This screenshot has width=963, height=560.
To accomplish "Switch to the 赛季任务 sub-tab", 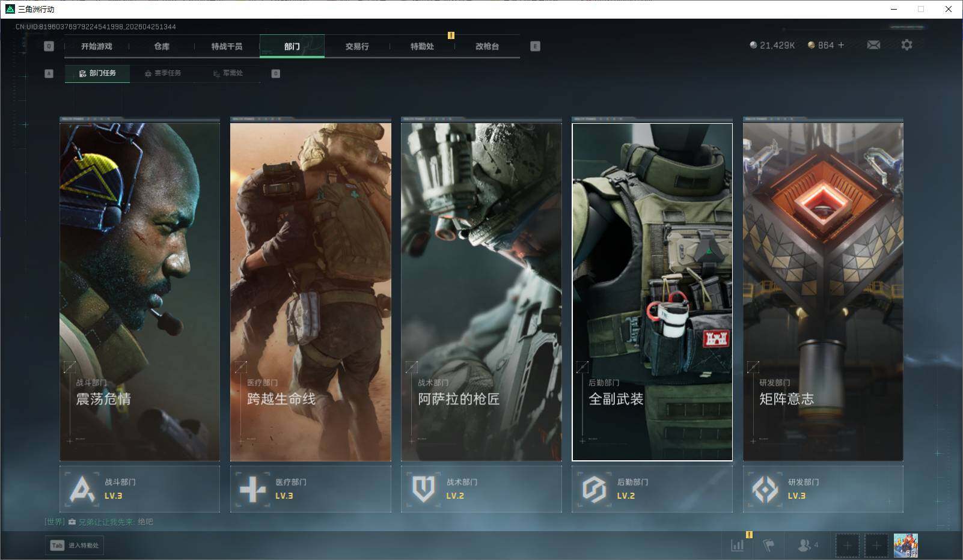I will [x=163, y=73].
